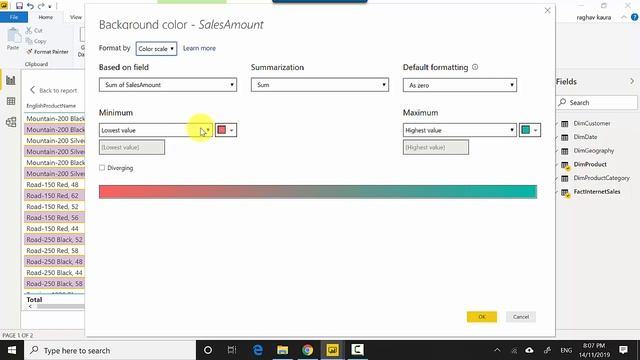
Task: Switch to the View ribbon tab
Action: (76, 17)
